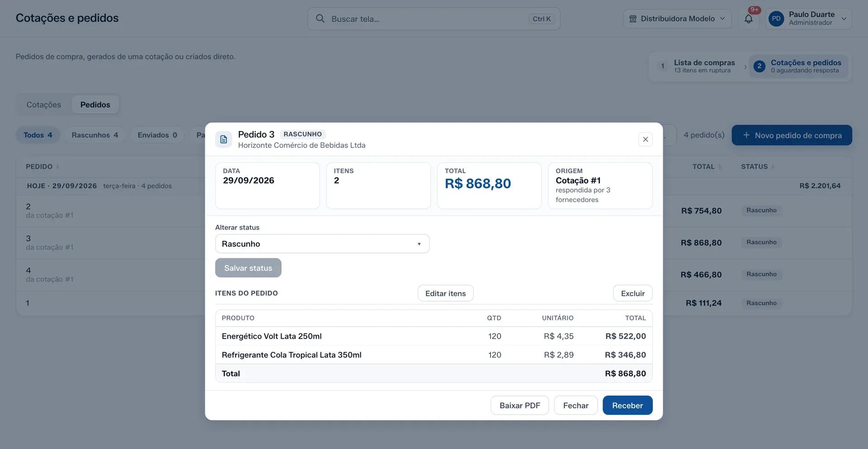Sort by the PEDIDO column arrow

57,167
